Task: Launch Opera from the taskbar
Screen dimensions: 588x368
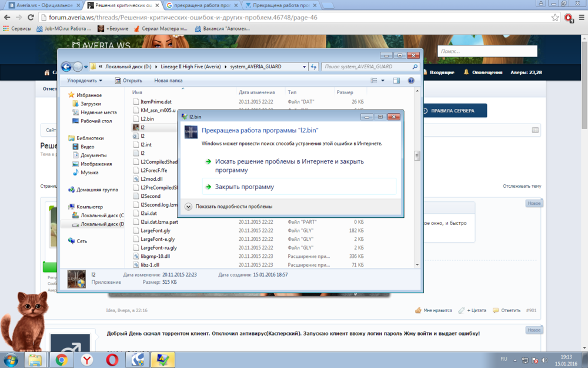Action: [x=112, y=359]
